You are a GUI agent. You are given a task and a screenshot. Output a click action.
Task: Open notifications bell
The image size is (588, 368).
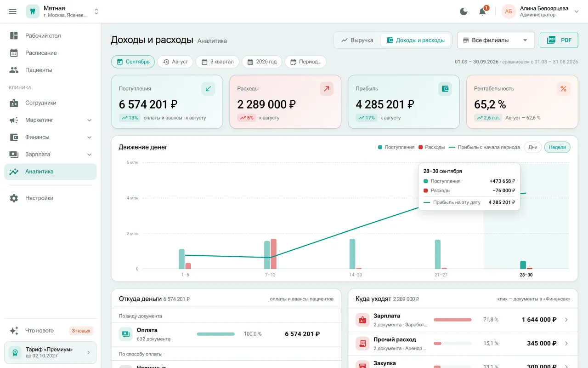482,11
